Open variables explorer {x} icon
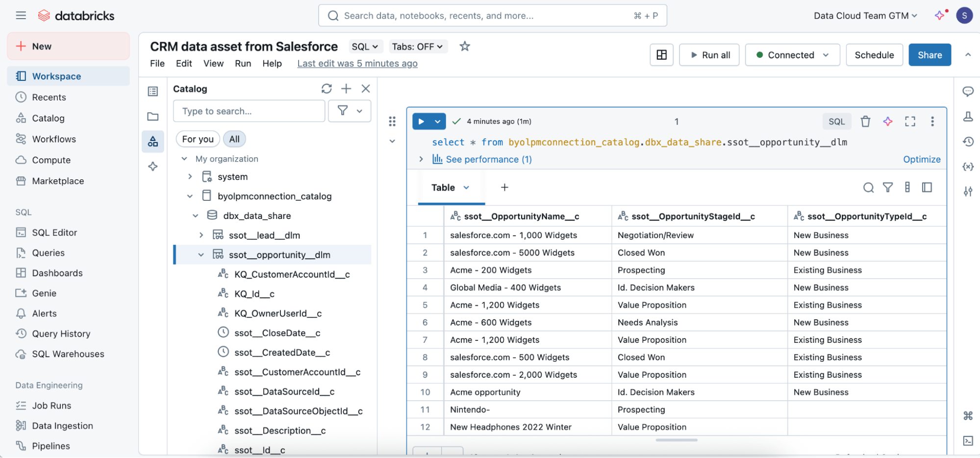980x458 pixels. [x=968, y=167]
